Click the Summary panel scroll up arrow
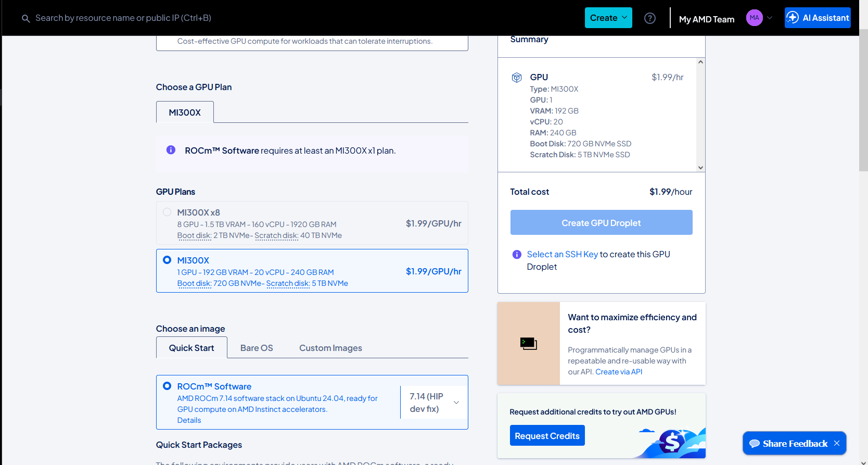This screenshot has width=868, height=465. (x=700, y=62)
